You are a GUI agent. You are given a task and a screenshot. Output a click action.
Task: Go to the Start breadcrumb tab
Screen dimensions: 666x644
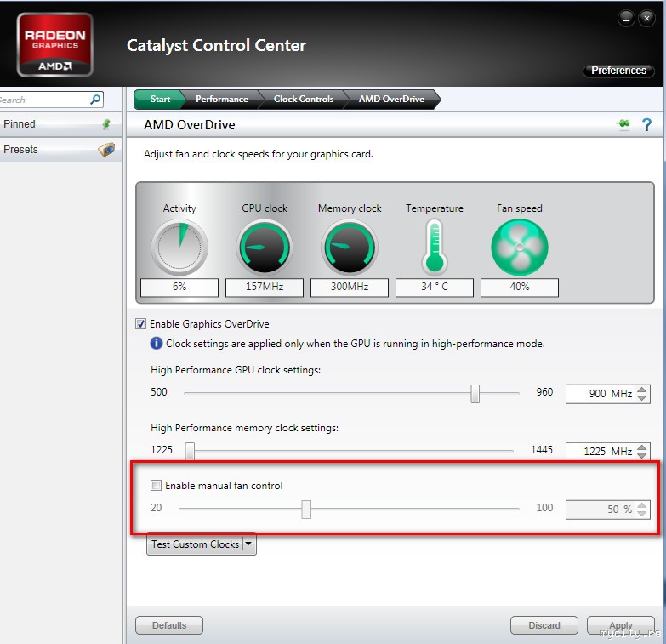[x=160, y=99]
